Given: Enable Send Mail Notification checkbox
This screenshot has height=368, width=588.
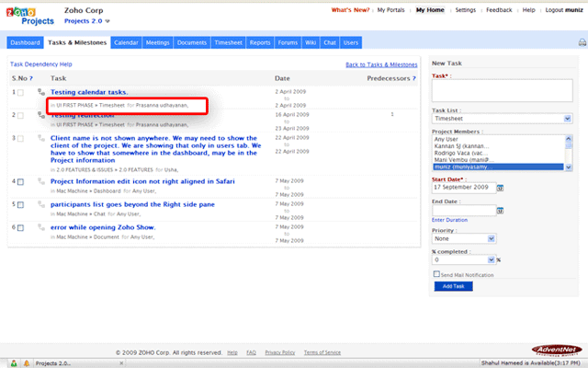Looking at the screenshot, I should click(436, 274).
